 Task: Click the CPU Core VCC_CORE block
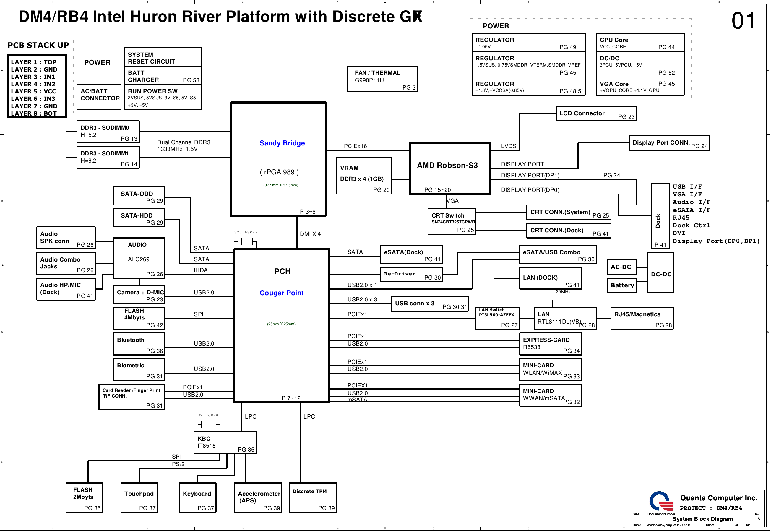coord(640,42)
